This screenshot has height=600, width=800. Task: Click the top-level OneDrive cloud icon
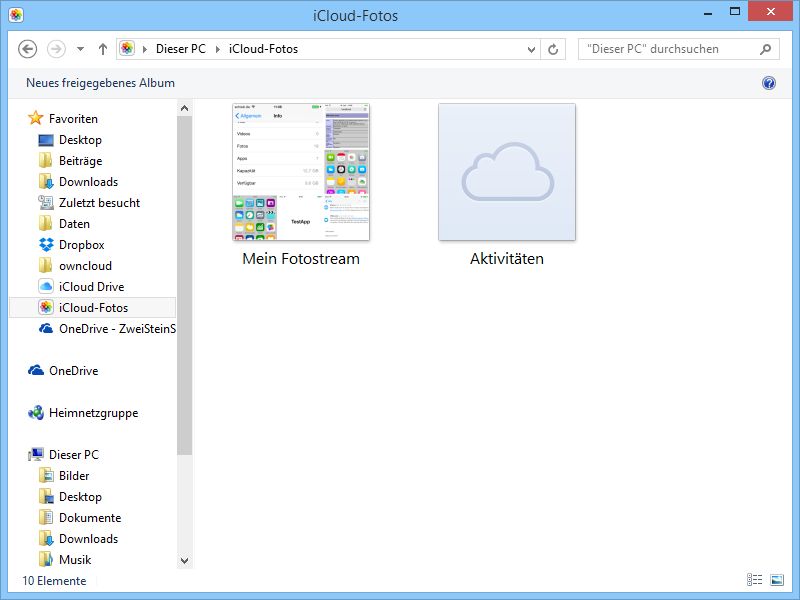(x=36, y=370)
